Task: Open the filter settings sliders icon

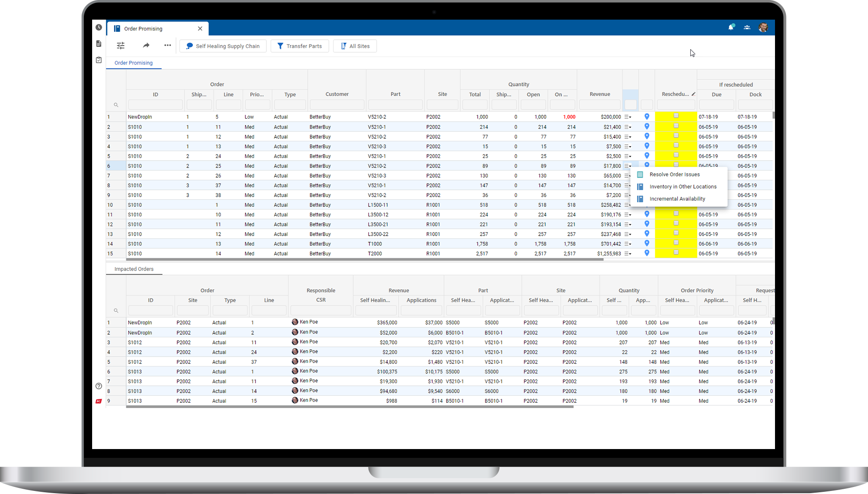Action: pyautogui.click(x=121, y=45)
